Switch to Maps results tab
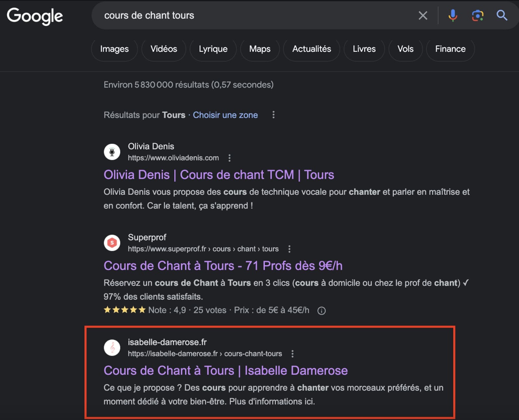This screenshot has height=420, width=519. (x=260, y=49)
